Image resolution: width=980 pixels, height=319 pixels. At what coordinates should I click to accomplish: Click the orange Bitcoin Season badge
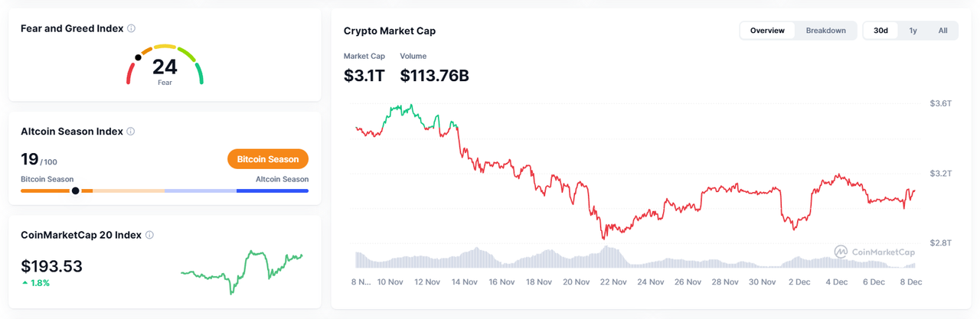click(268, 159)
